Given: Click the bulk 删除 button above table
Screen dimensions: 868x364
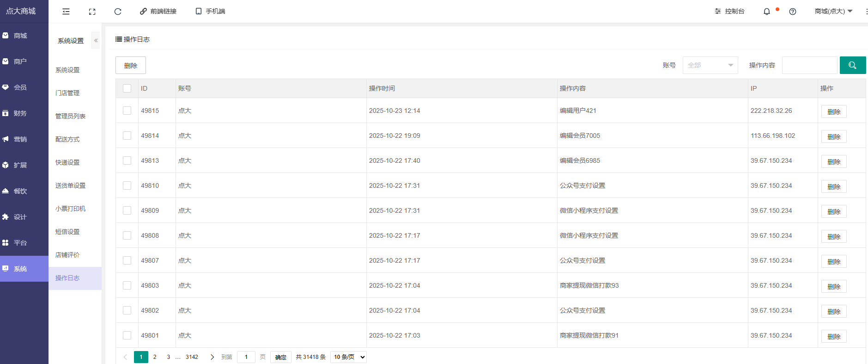Looking at the screenshot, I should [x=131, y=65].
